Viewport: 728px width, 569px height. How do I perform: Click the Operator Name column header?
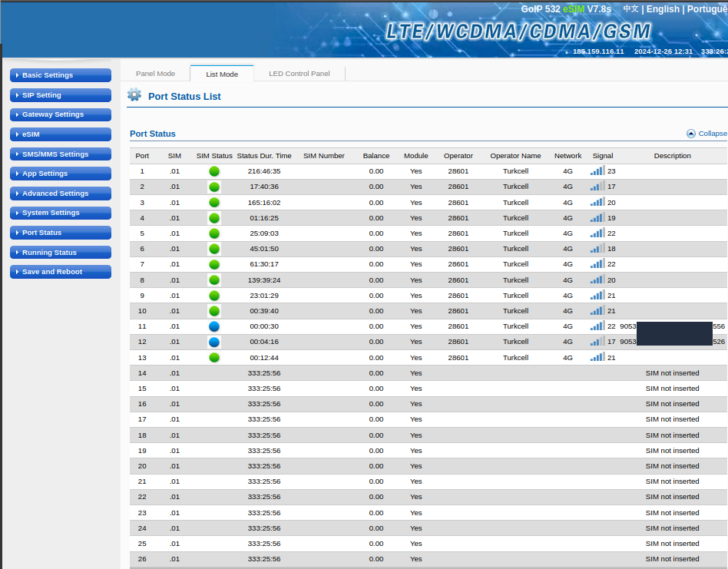[x=515, y=156]
